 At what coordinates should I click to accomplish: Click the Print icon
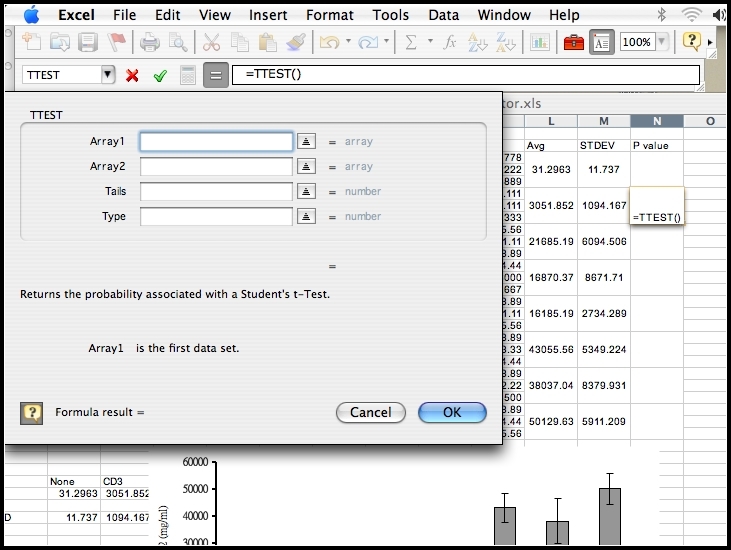[150, 42]
